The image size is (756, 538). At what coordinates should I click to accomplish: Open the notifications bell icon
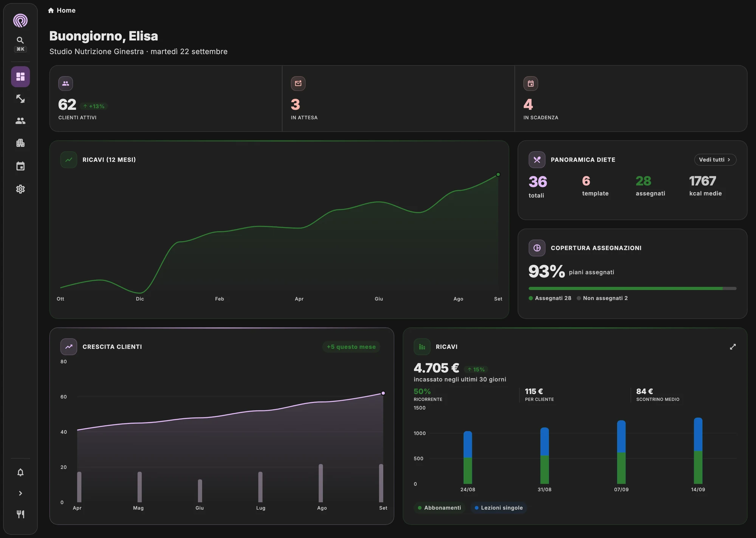[x=20, y=472]
